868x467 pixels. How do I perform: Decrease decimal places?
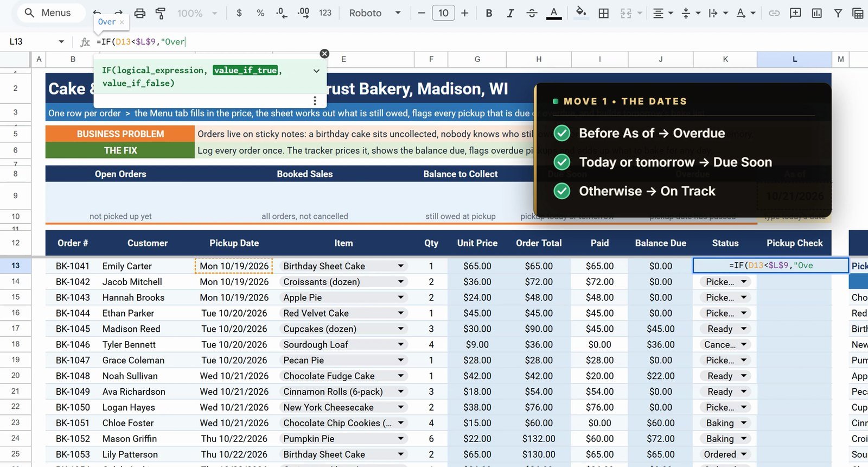tap(282, 13)
